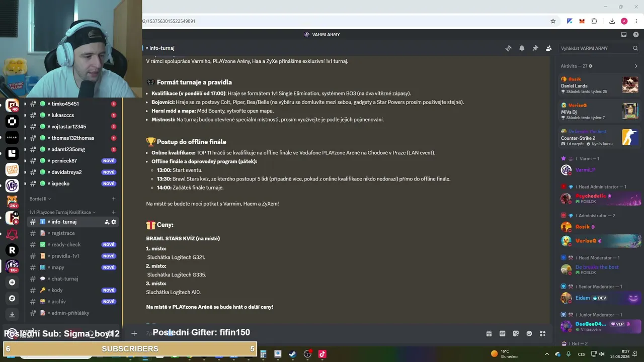Open the ixpecko channel

point(73,184)
